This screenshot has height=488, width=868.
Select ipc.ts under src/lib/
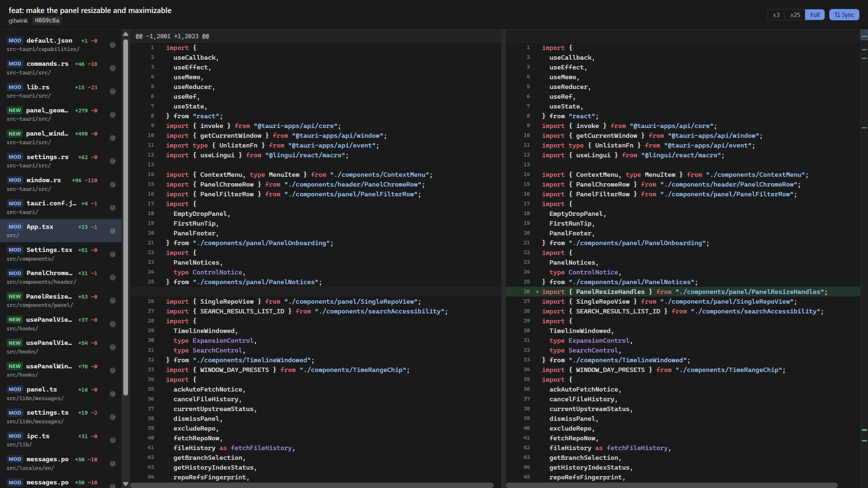coord(61,440)
